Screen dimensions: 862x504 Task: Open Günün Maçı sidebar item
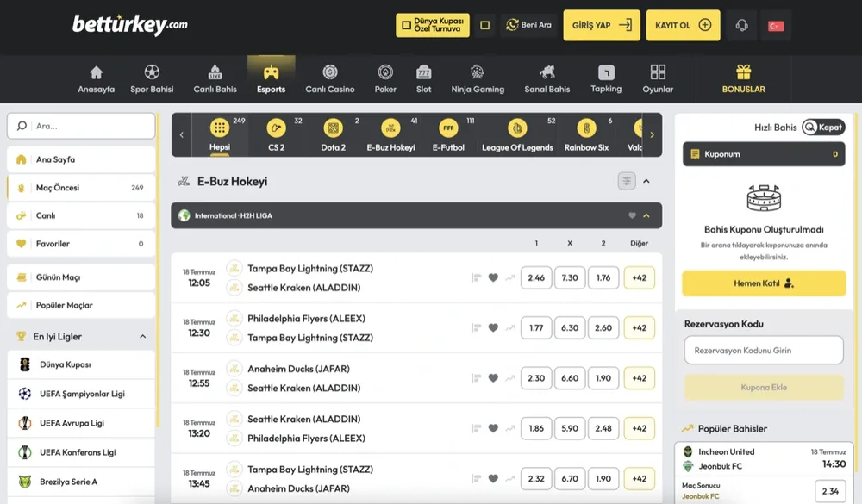81,277
